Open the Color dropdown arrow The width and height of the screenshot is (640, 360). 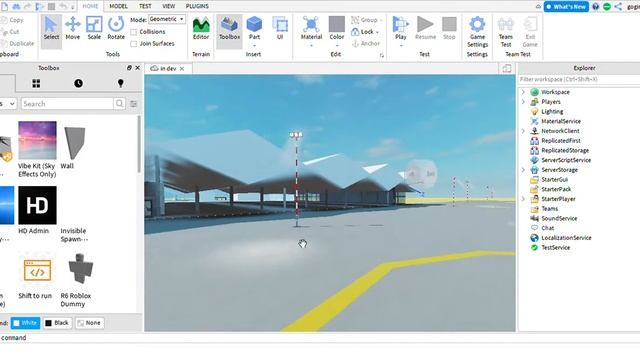click(x=337, y=45)
